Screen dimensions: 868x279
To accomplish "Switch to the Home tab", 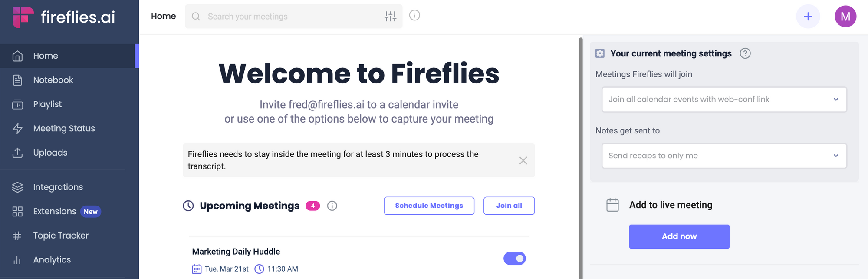I will pos(163,16).
